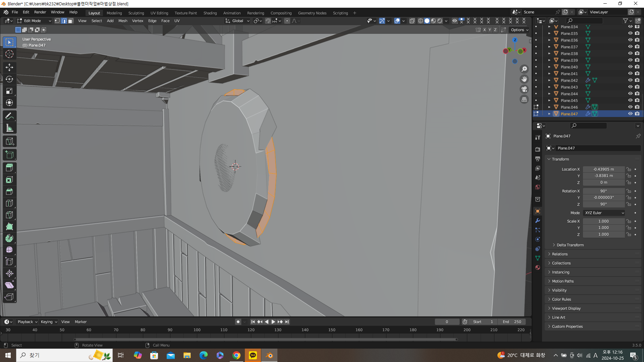Image resolution: width=644 pixels, height=362 pixels.
Task: Select the Edge Slide tool
Action: (x=9, y=262)
